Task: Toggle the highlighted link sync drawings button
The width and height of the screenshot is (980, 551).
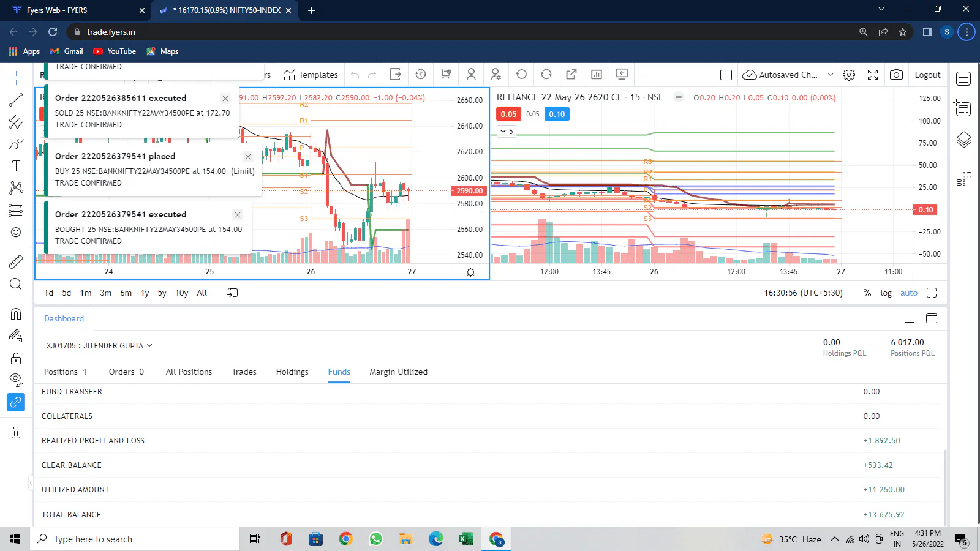Action: (x=16, y=402)
